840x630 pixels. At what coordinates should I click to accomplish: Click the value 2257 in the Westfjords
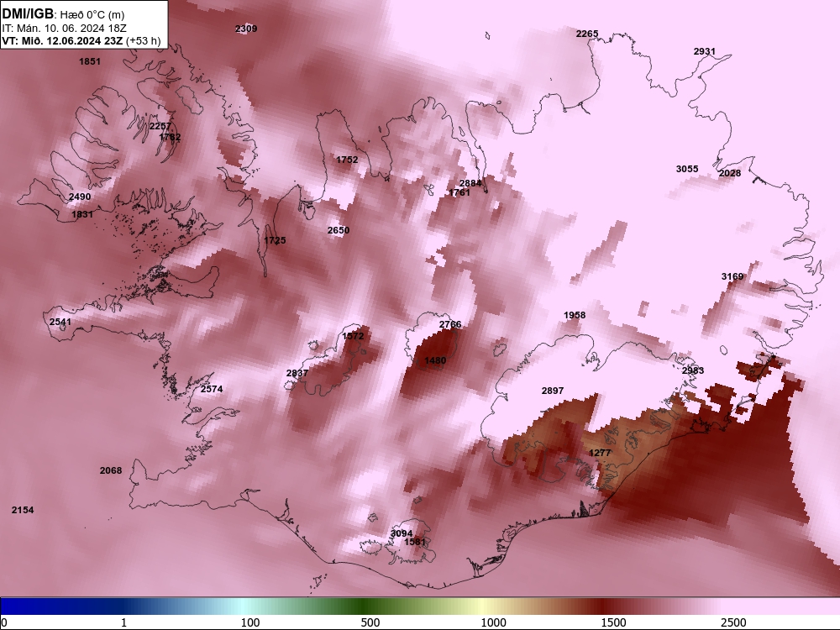[x=160, y=127]
